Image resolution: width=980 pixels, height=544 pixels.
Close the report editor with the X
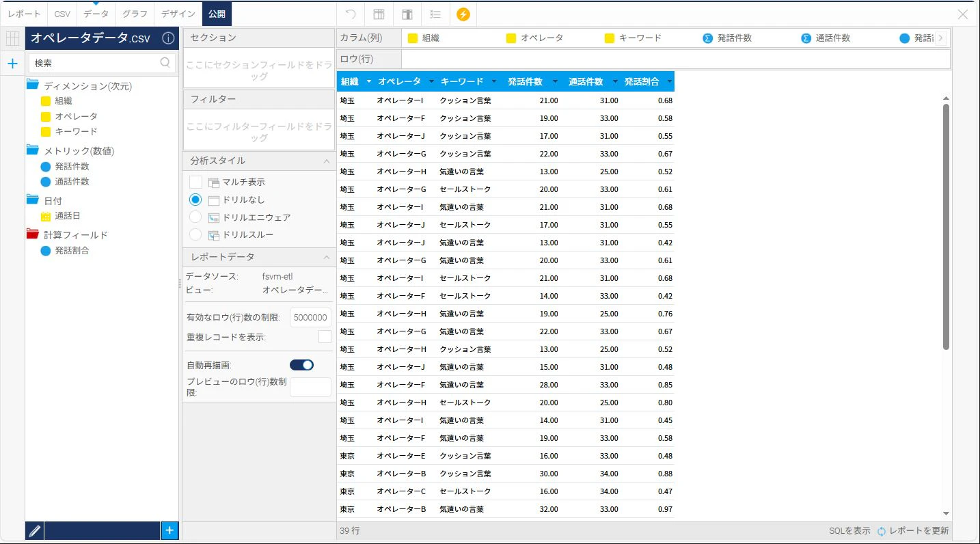coord(963,14)
